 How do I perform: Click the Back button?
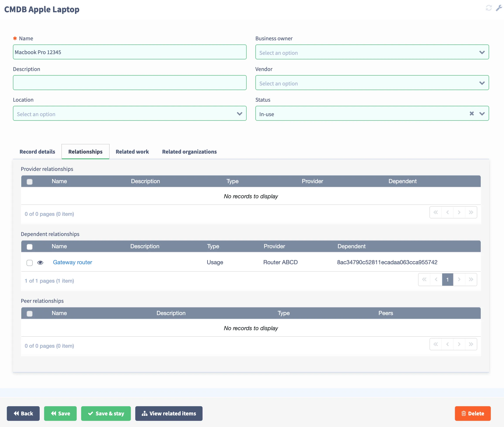click(x=23, y=413)
